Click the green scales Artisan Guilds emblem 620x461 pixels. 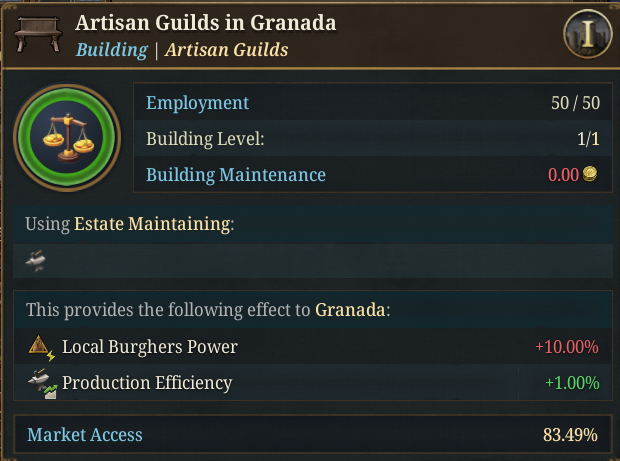[67, 138]
